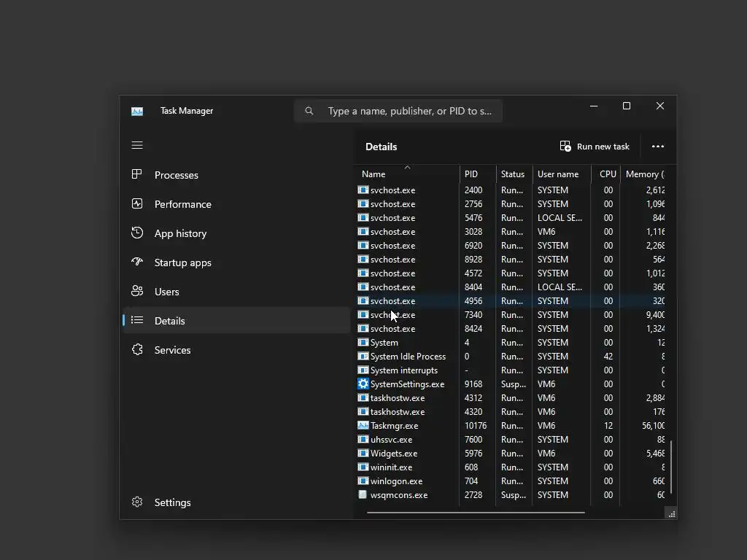747x560 pixels.
Task: Click the App history clock icon
Action: [136, 233]
